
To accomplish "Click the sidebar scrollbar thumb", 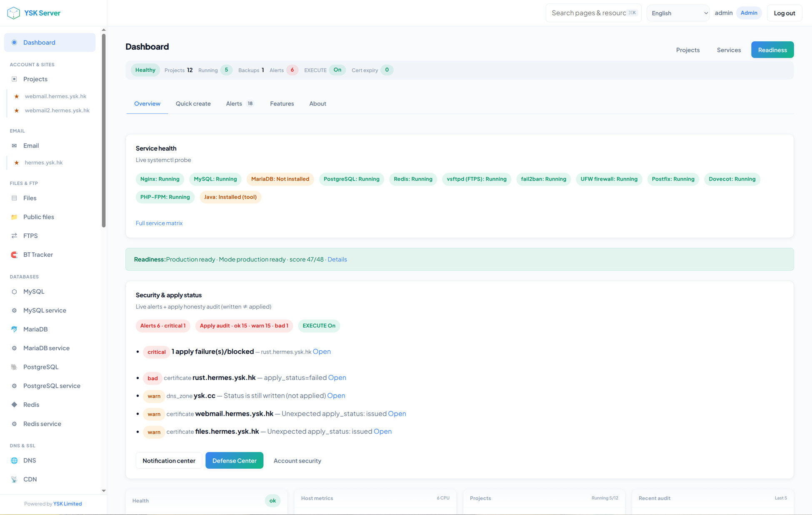I will pos(104,131).
